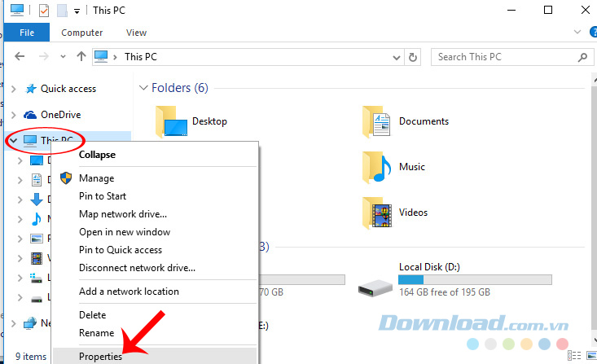Expand the Music tree sub-node

point(20,219)
